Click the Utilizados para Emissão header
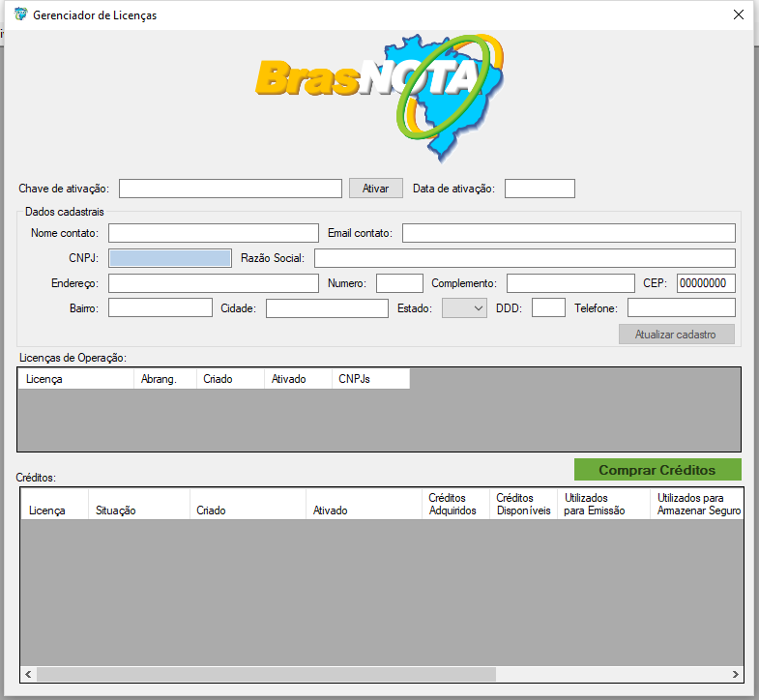759x700 pixels. [603, 505]
